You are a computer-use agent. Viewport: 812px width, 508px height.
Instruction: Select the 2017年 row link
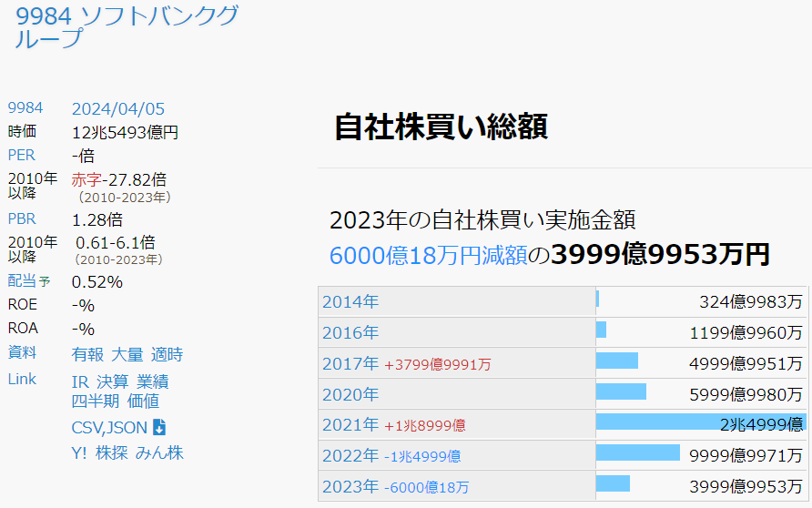(x=350, y=363)
